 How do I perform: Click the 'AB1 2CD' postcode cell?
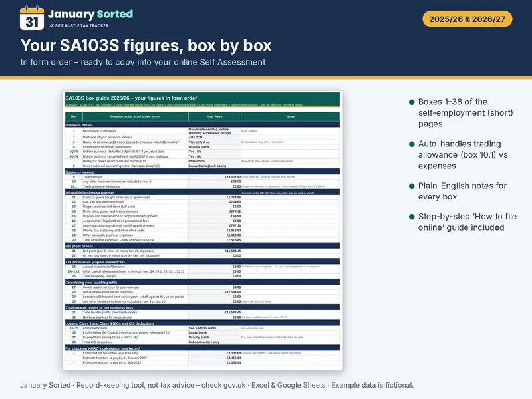click(214, 138)
